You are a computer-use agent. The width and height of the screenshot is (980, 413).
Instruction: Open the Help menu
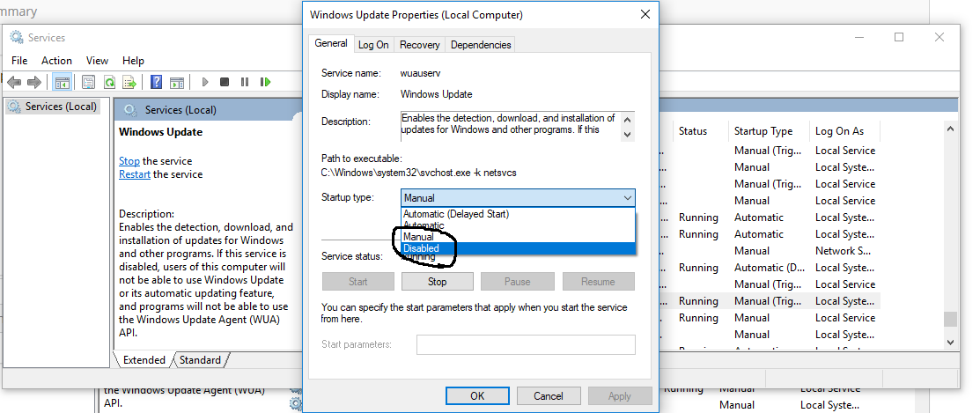coord(133,61)
